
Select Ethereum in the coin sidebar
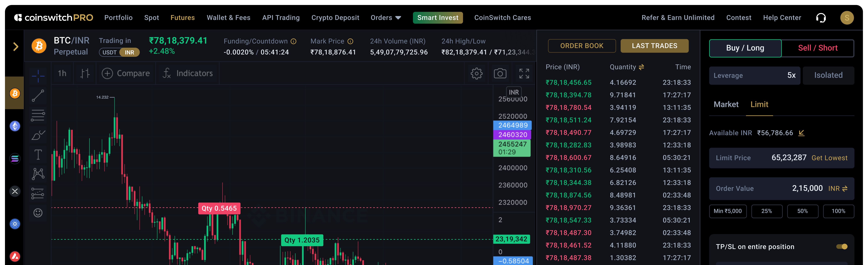pyautogui.click(x=15, y=126)
